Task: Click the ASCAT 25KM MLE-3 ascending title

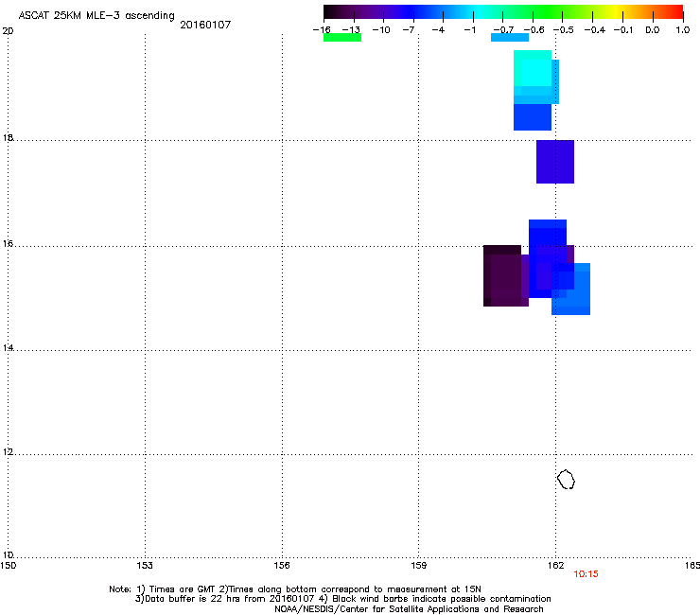Action: point(96,15)
